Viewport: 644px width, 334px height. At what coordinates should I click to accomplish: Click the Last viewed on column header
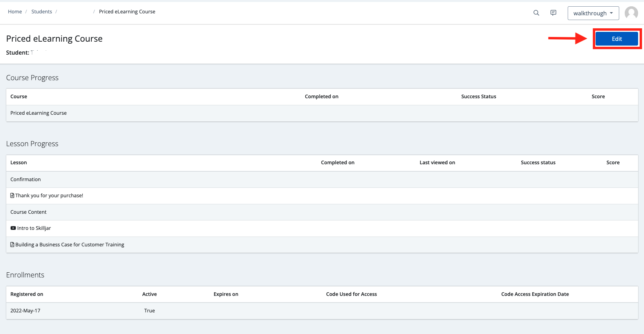[x=437, y=163]
